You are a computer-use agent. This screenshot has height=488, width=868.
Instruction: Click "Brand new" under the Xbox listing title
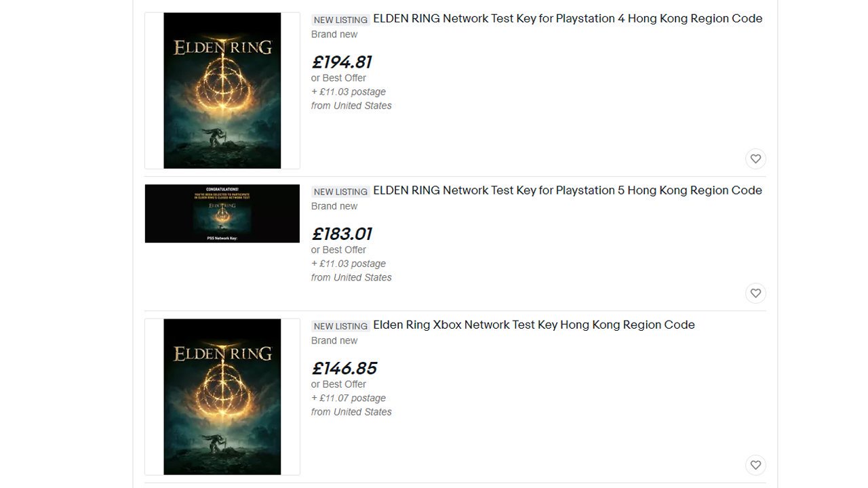click(334, 340)
